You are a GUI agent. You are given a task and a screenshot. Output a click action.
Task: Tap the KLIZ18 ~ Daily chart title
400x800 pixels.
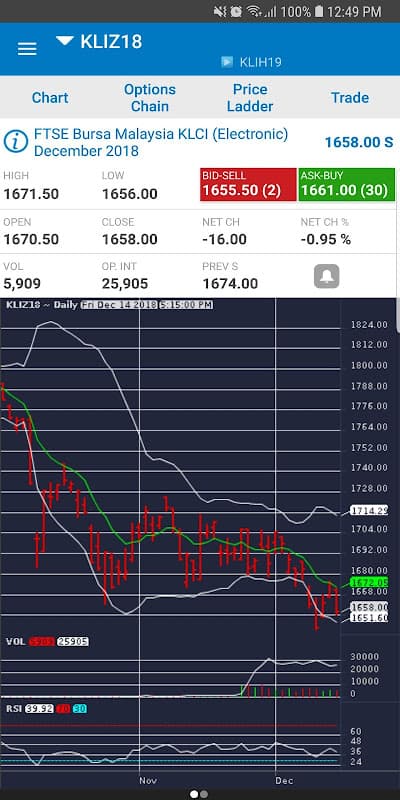coord(41,305)
